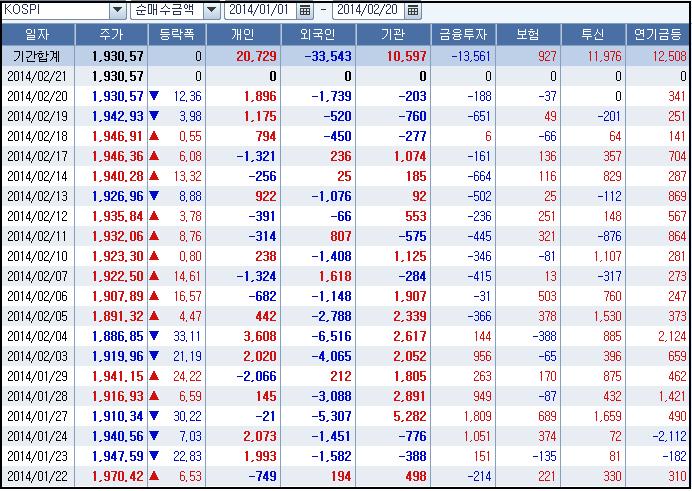The width and height of the screenshot is (692, 491).
Task: Click the pension value 2,124
Action: coord(673,337)
